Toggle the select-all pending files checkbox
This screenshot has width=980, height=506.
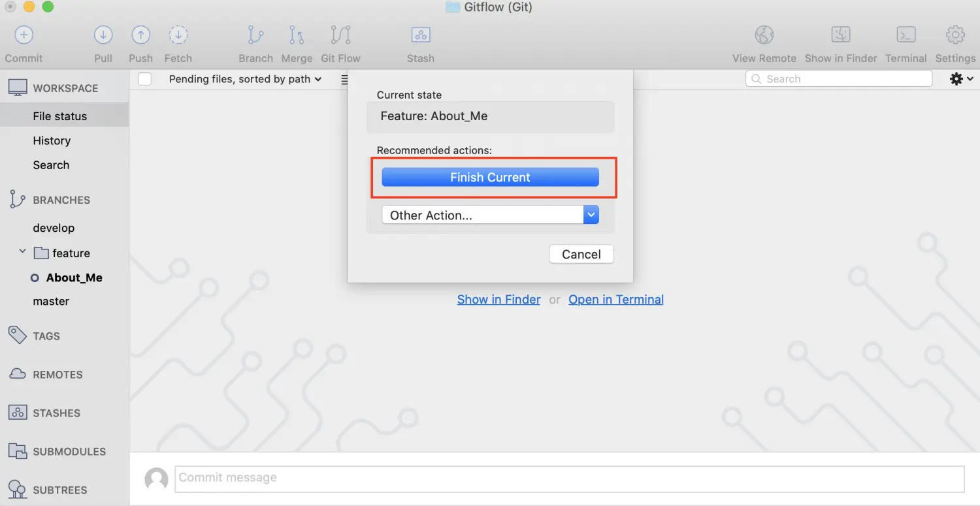[x=145, y=79]
